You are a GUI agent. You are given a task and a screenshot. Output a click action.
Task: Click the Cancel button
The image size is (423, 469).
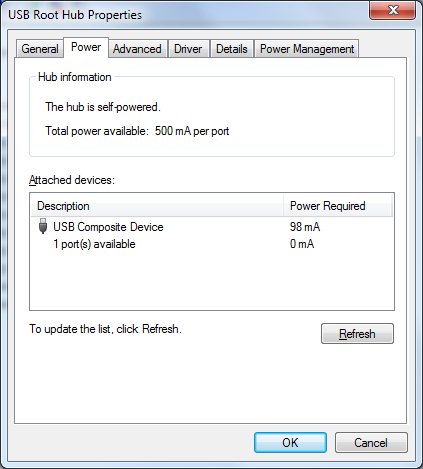[x=371, y=442]
